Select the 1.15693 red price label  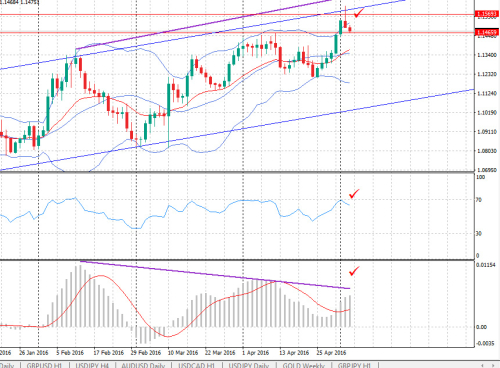487,14
